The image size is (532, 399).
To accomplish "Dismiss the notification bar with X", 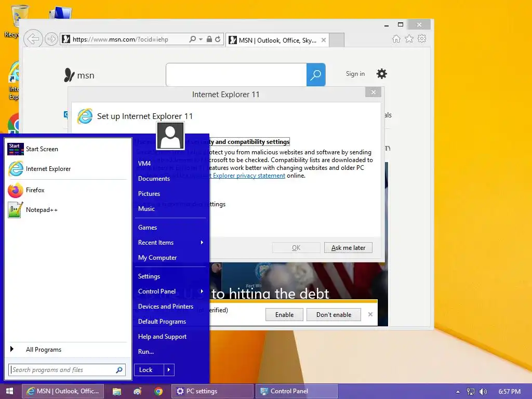I will (370, 314).
